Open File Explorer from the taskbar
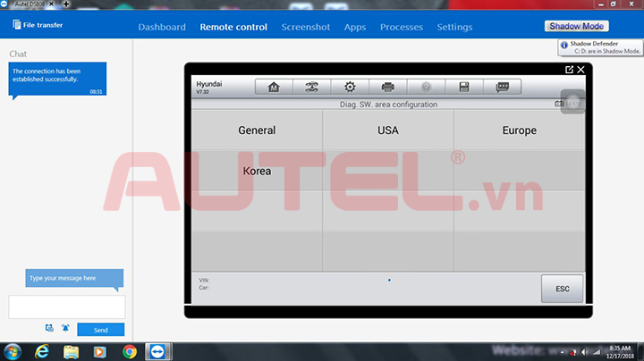 tap(71, 352)
